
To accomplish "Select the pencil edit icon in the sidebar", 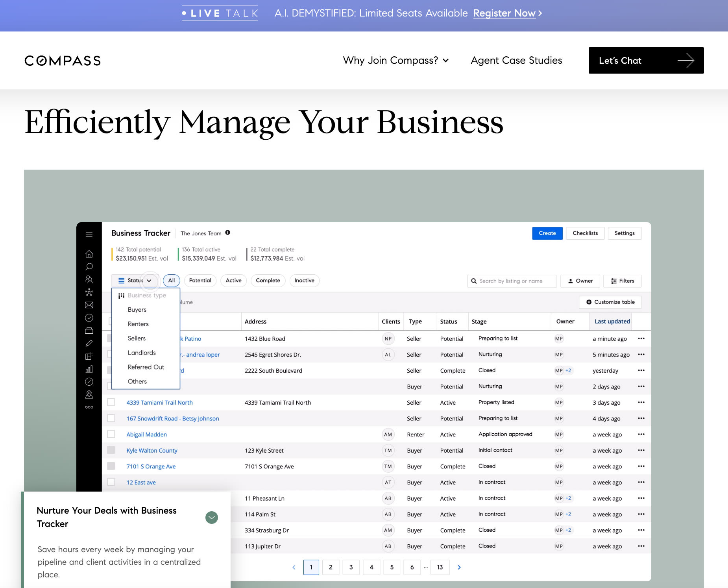I will 89,343.
